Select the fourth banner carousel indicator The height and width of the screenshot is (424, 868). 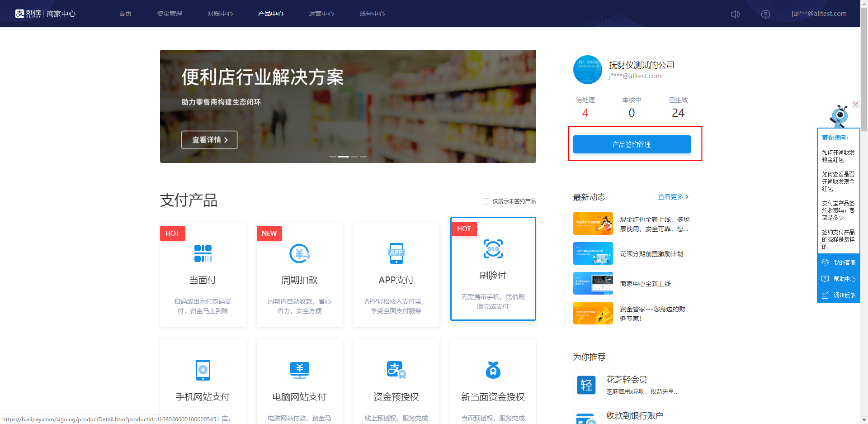point(363,157)
